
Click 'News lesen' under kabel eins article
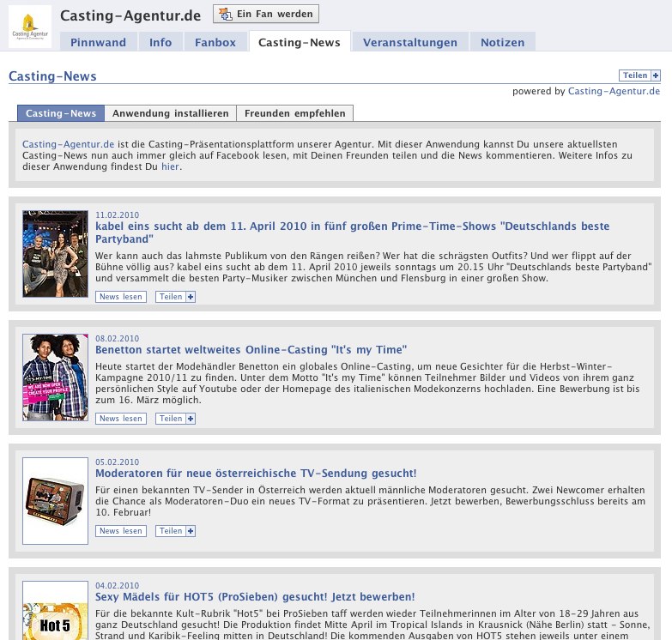[x=121, y=297]
